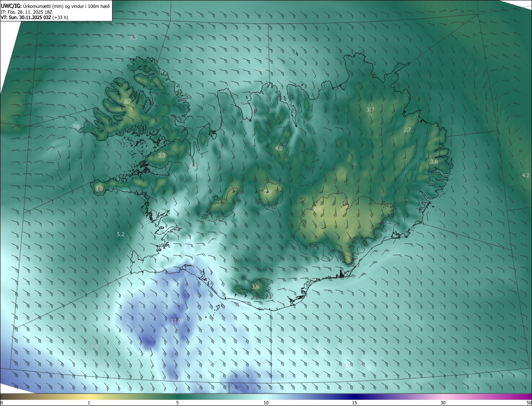Pick the dark navy segment of the colorbar
The image size is (532, 406).
355,396
